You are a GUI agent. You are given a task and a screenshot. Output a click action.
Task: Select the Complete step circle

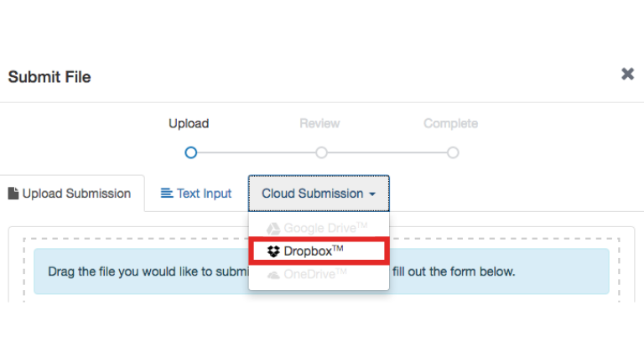[x=453, y=153]
